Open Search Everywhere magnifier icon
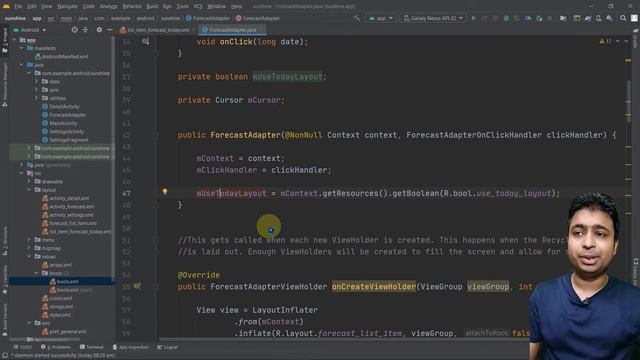This screenshot has height=360, width=640. [x=623, y=18]
